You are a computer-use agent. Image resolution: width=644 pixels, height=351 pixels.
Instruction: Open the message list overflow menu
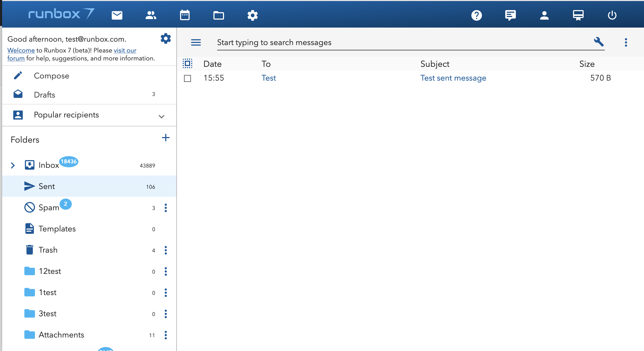[626, 42]
